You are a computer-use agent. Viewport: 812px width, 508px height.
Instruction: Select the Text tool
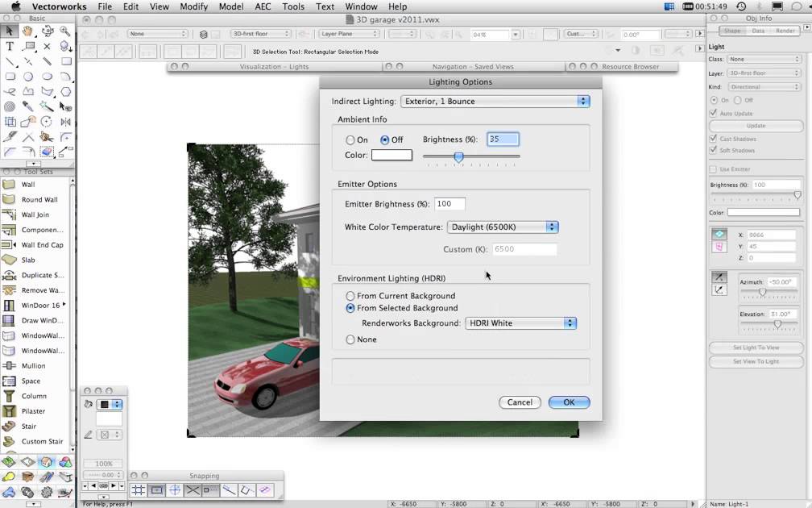pyautogui.click(x=10, y=46)
